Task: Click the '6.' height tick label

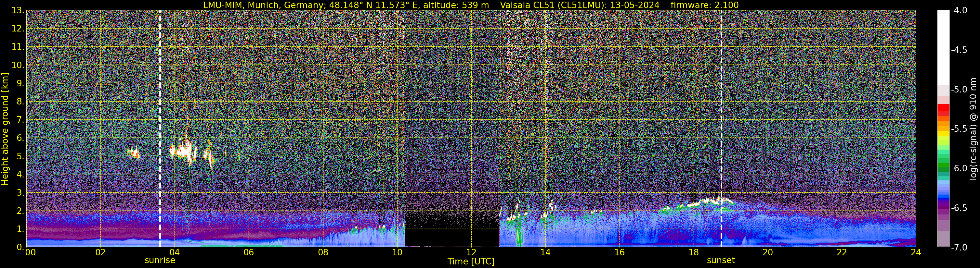Action: 20,138
